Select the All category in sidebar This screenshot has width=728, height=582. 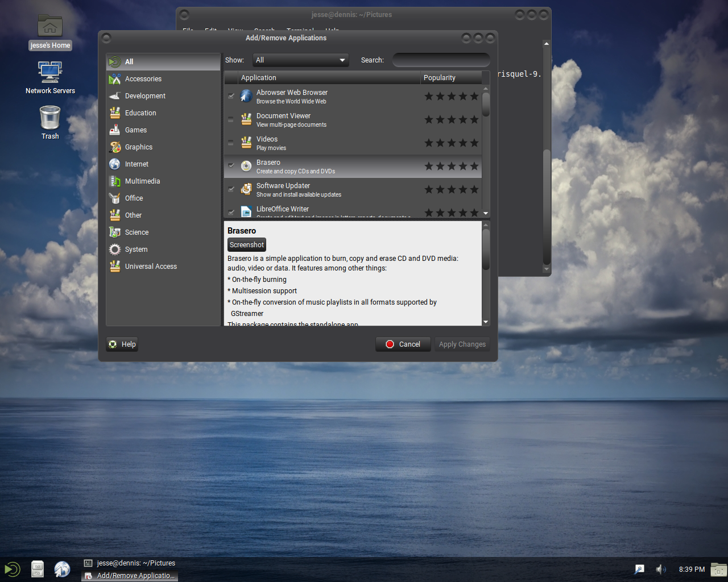[x=163, y=62]
